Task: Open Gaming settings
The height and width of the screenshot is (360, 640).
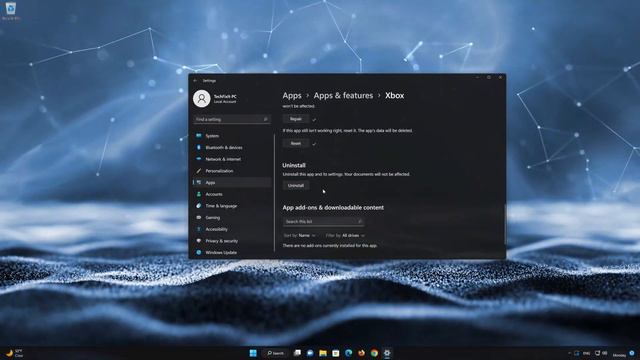Action: pyautogui.click(x=232, y=218)
